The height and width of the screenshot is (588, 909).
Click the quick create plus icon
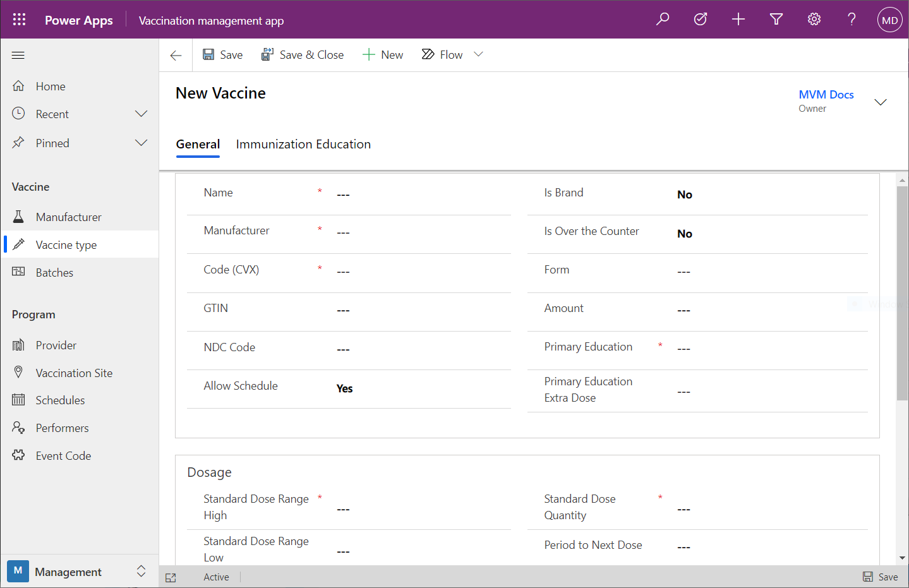click(x=738, y=20)
